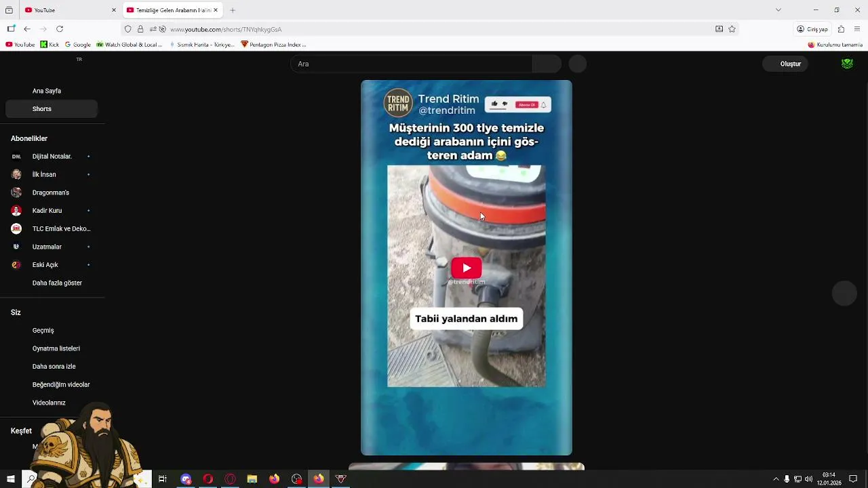The image size is (868, 488).
Task: Open the Firefox hamburger menu
Action: [x=857, y=29]
